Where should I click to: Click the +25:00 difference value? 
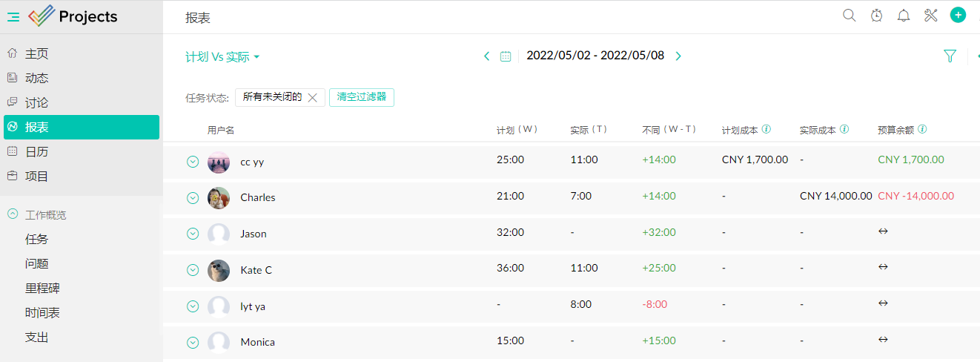(x=659, y=268)
